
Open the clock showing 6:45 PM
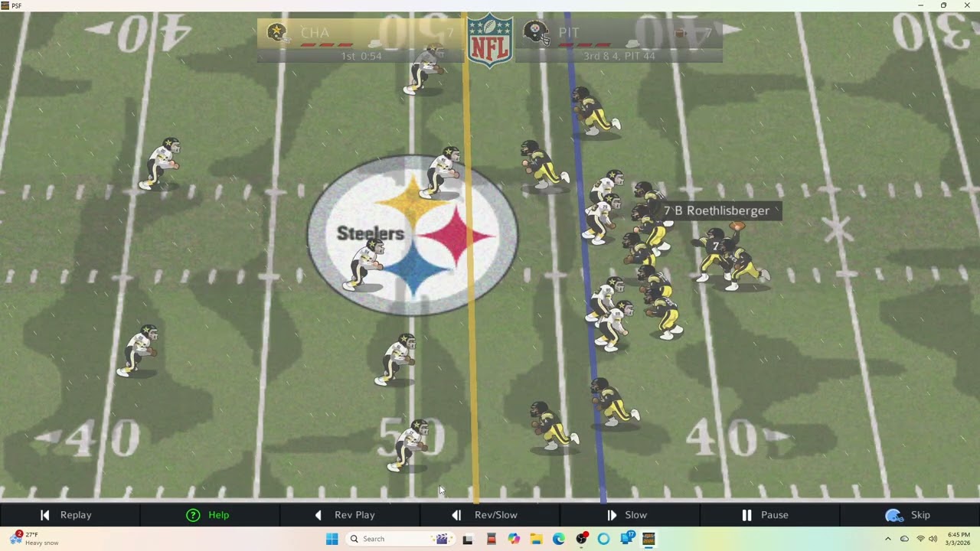[x=959, y=539]
